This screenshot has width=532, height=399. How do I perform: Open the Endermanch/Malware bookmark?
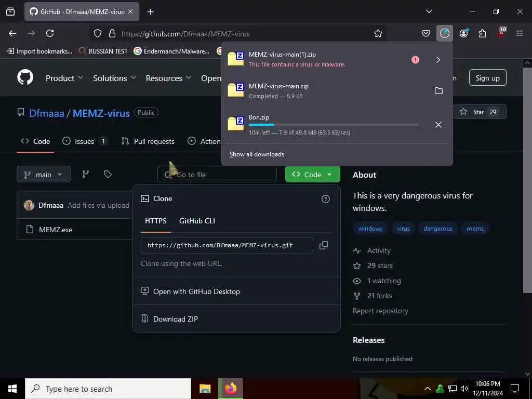pos(171,51)
